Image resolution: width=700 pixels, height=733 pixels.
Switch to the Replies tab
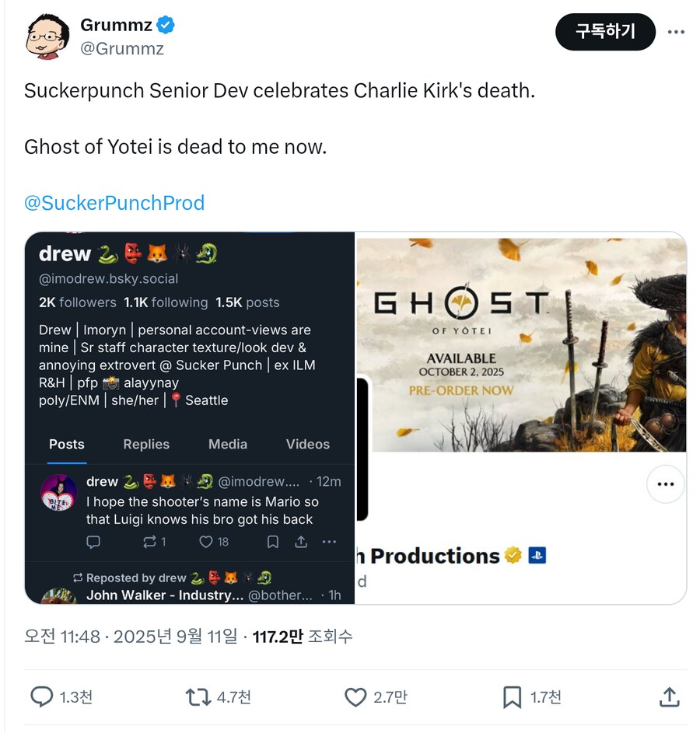(146, 444)
